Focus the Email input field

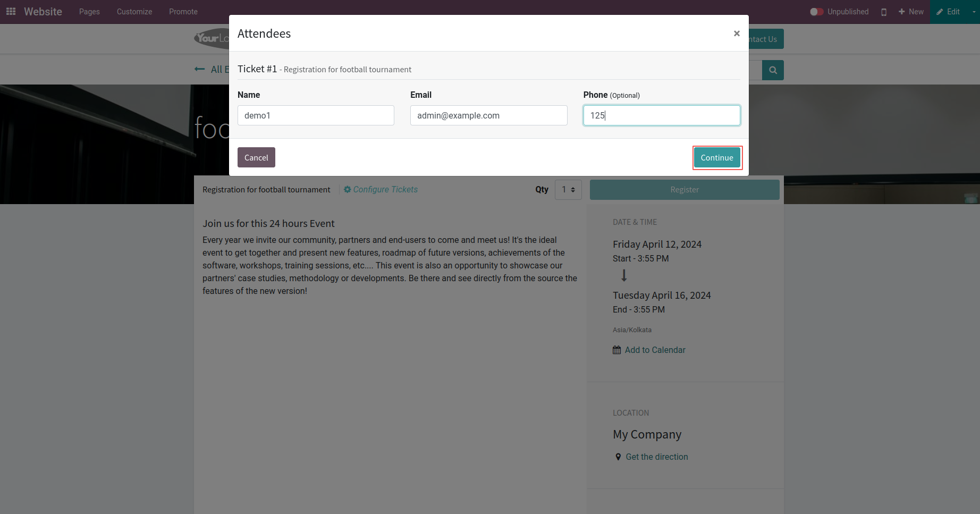click(488, 115)
